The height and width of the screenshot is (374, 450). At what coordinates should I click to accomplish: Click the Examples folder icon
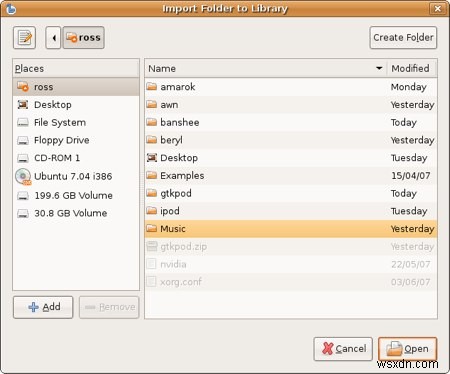click(x=152, y=175)
